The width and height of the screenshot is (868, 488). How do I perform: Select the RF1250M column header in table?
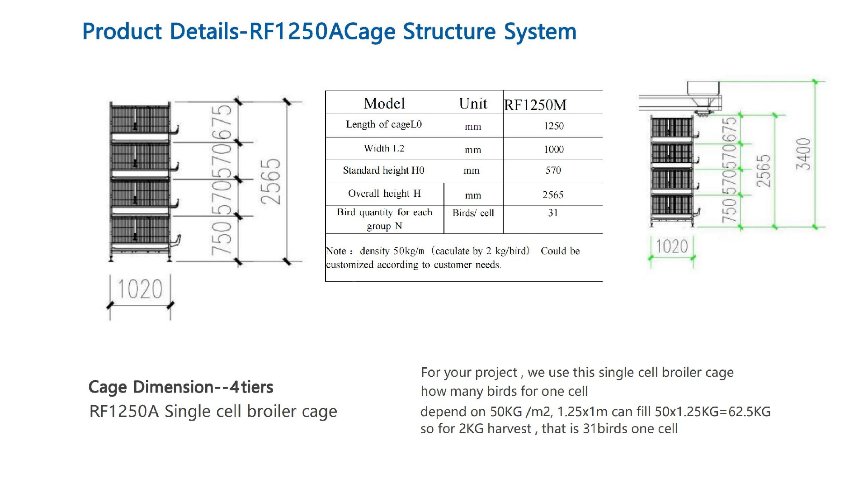535,105
